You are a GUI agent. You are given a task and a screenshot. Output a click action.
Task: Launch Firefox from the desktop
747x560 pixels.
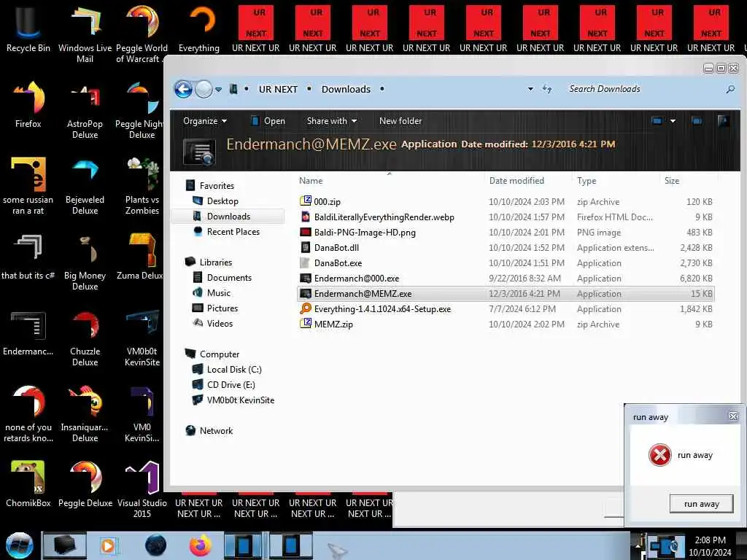[x=28, y=104]
